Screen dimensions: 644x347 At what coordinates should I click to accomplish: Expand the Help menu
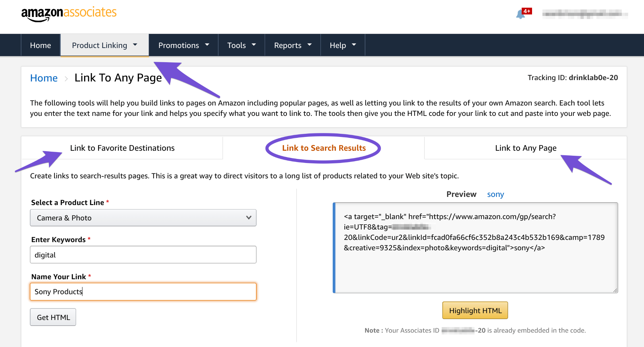click(x=343, y=45)
